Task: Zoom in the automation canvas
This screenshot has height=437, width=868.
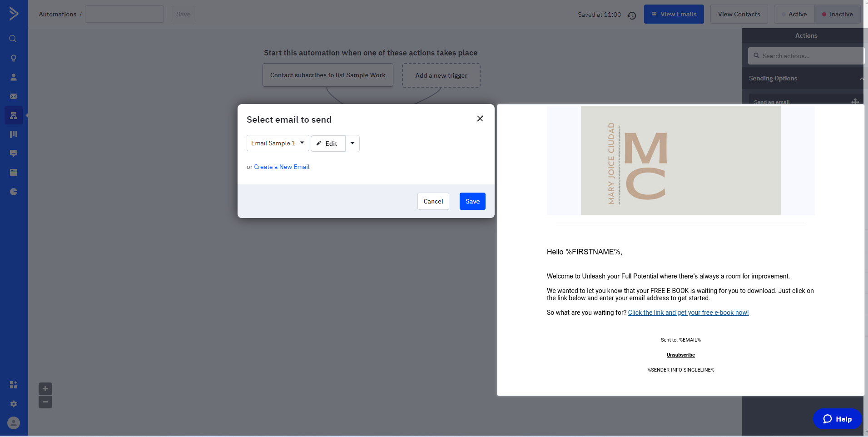Action: tap(45, 389)
